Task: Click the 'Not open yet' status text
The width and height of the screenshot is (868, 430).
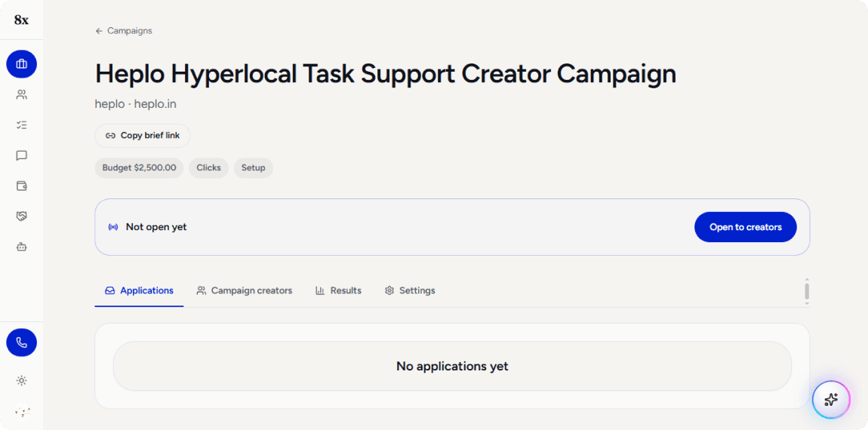Action: [x=156, y=227]
